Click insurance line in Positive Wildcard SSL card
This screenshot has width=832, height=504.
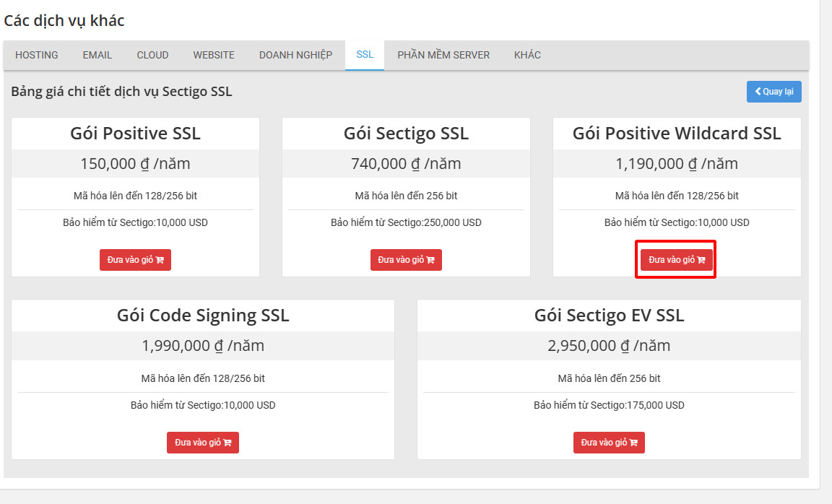677,223
